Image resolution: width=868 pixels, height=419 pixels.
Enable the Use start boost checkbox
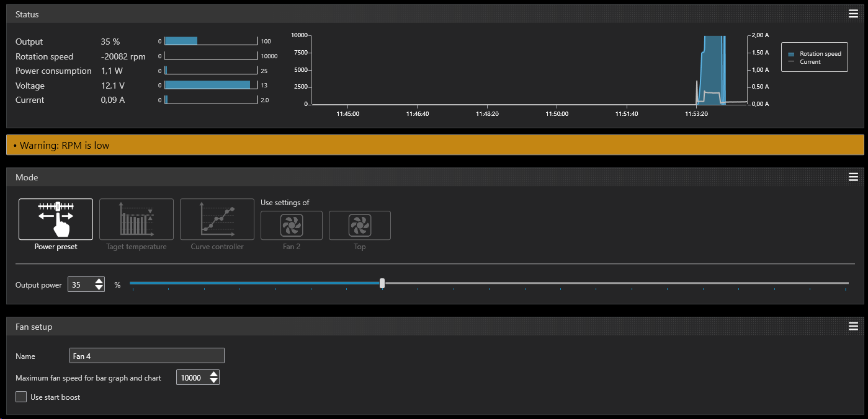[21, 397]
